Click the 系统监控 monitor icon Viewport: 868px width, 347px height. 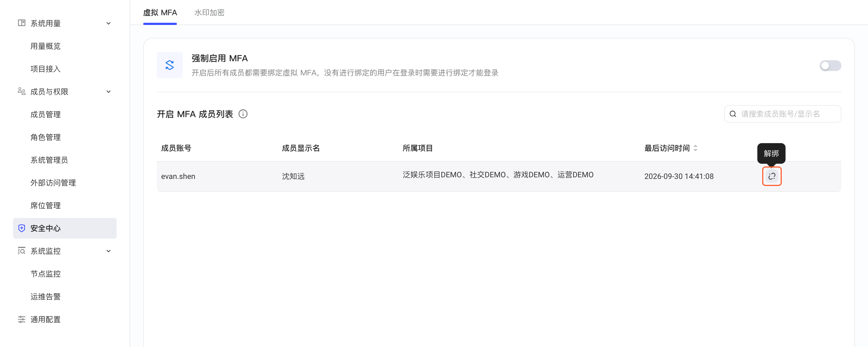(22, 251)
